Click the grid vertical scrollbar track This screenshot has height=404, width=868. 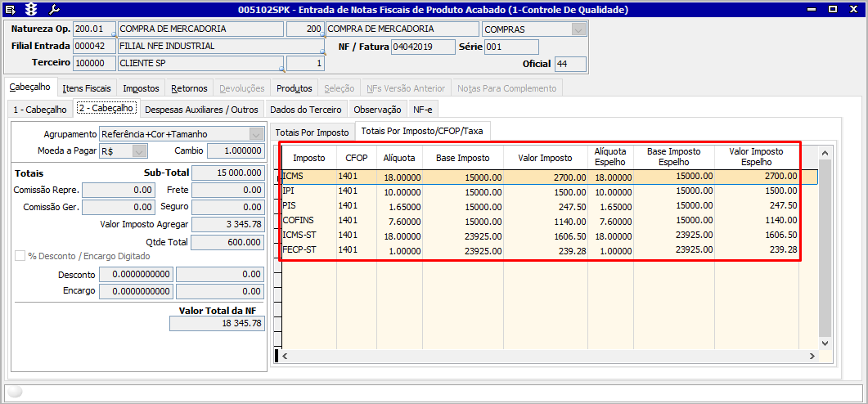point(825,247)
